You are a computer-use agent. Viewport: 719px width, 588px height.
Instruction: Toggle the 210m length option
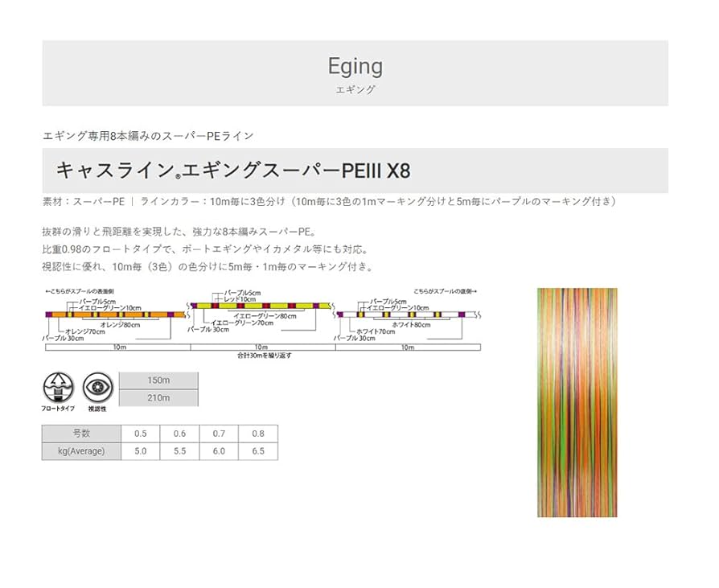pyautogui.click(x=158, y=397)
